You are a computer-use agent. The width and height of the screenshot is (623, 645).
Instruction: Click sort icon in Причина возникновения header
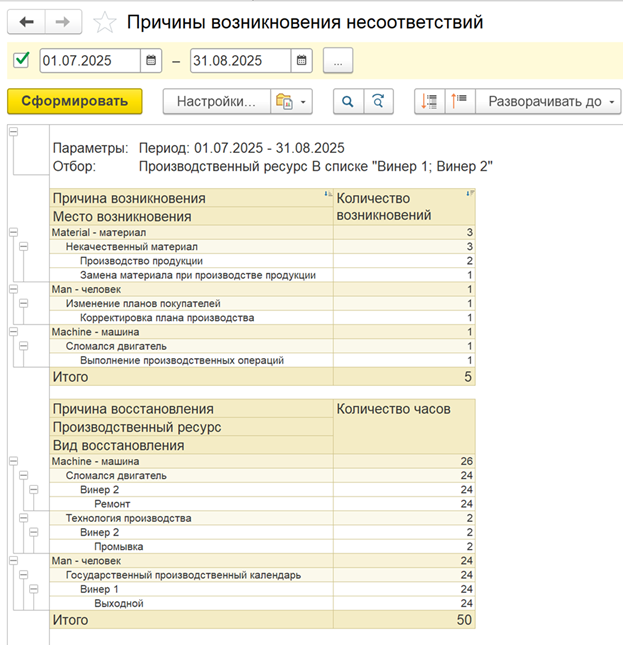pyautogui.click(x=328, y=193)
